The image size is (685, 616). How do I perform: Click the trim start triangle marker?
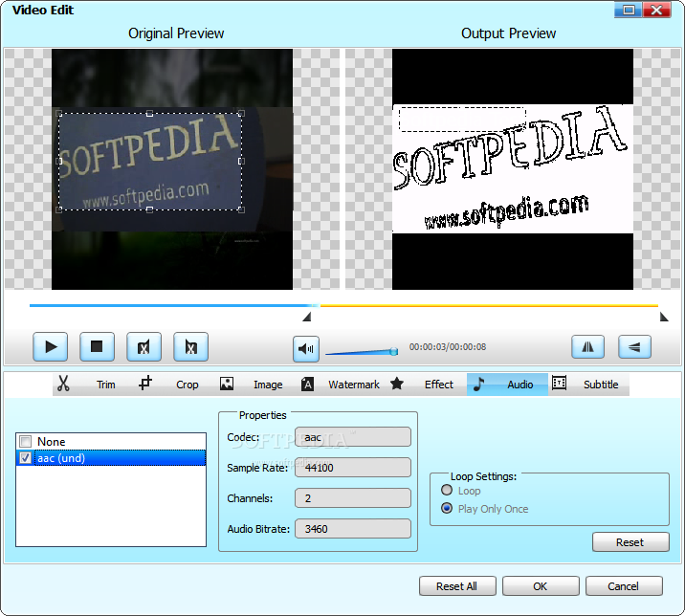[307, 317]
